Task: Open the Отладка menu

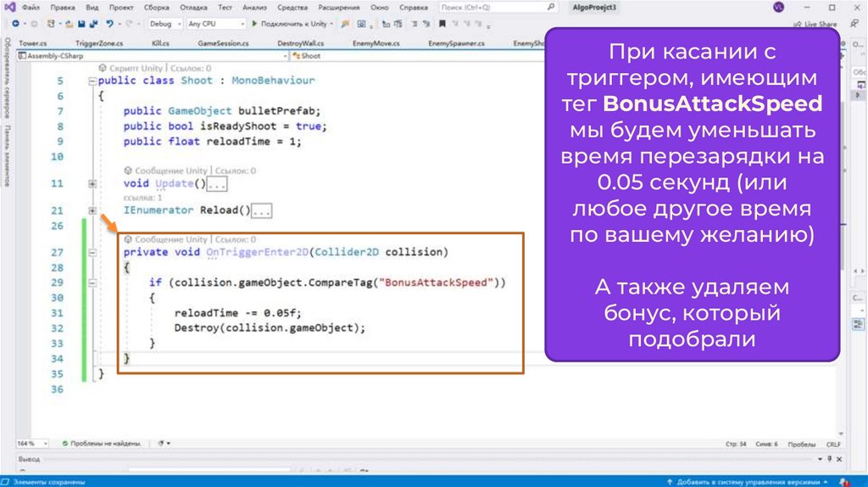Action: click(x=194, y=7)
